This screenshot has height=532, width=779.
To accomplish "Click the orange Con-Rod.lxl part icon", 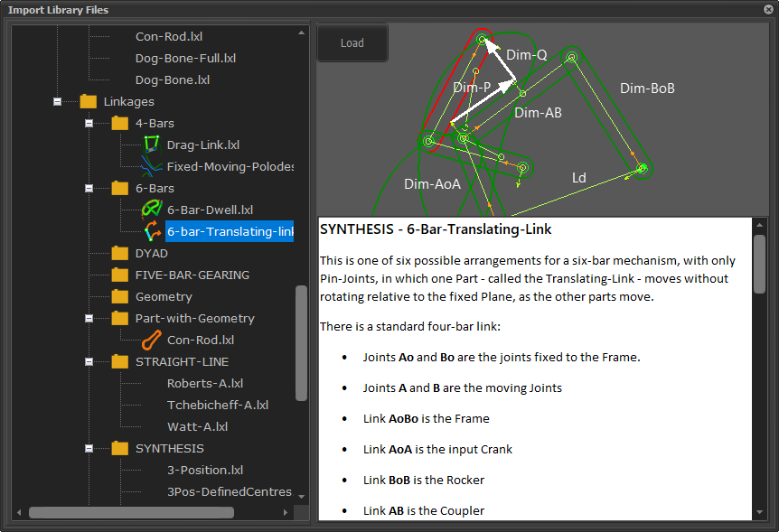I will click(x=151, y=340).
